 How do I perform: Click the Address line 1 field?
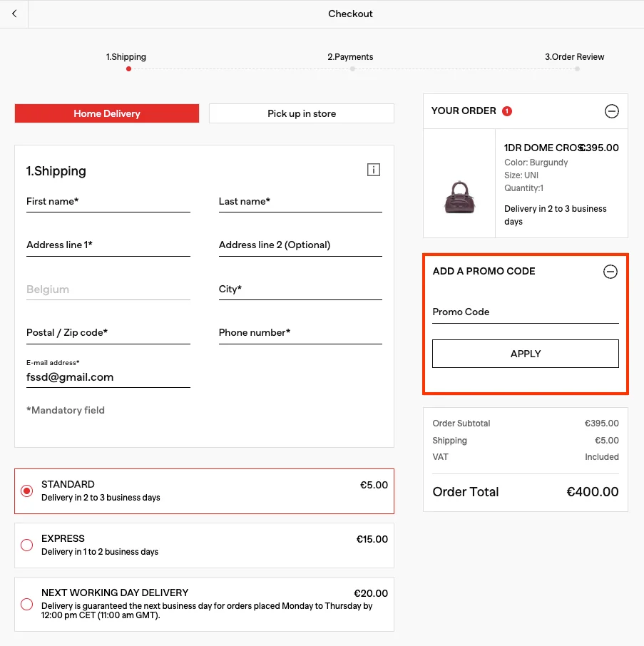pos(108,245)
